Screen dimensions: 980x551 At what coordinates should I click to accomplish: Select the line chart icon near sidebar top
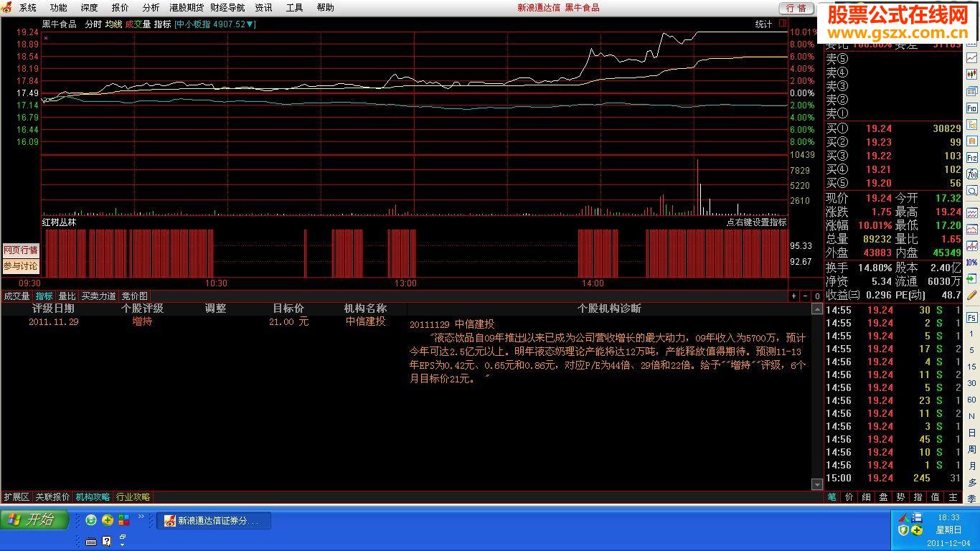pyautogui.click(x=972, y=57)
